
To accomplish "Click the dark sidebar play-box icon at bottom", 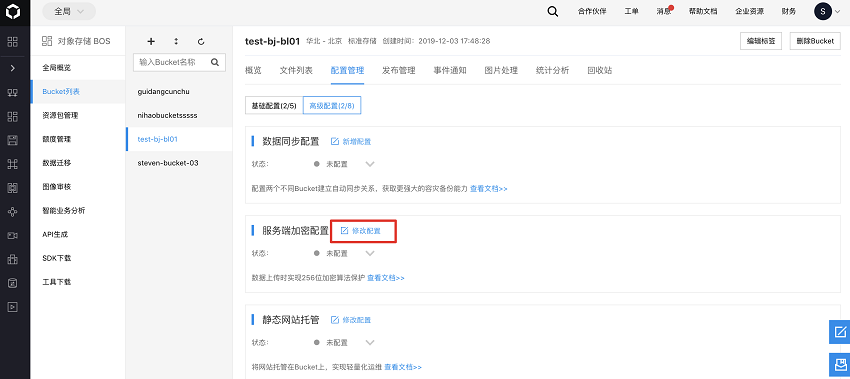I will tap(12, 307).
